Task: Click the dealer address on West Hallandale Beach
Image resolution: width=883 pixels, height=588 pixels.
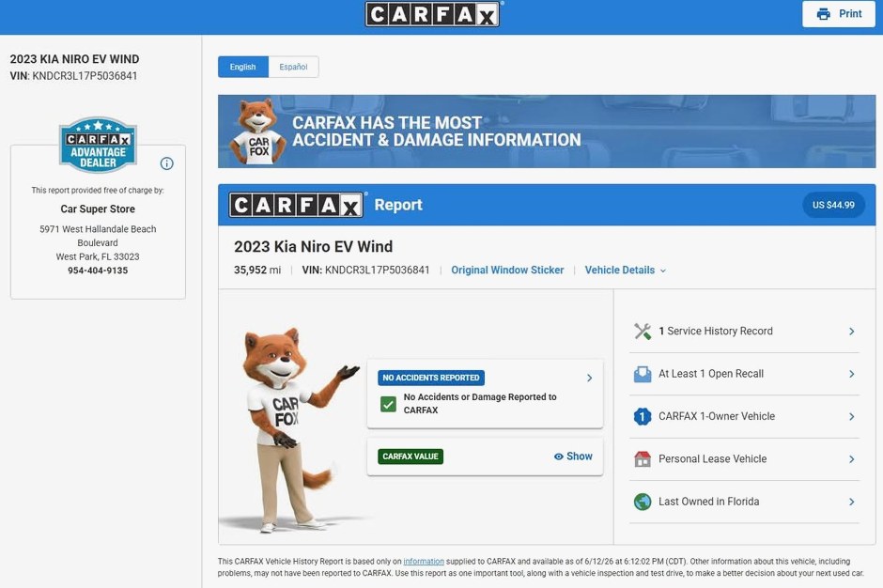Action: click(x=98, y=242)
